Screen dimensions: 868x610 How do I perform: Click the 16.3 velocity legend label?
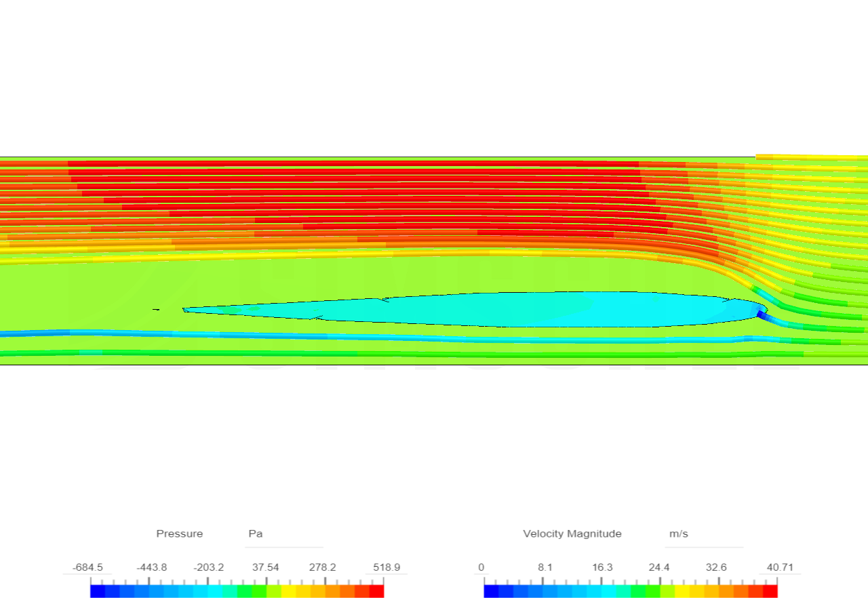[602, 567]
